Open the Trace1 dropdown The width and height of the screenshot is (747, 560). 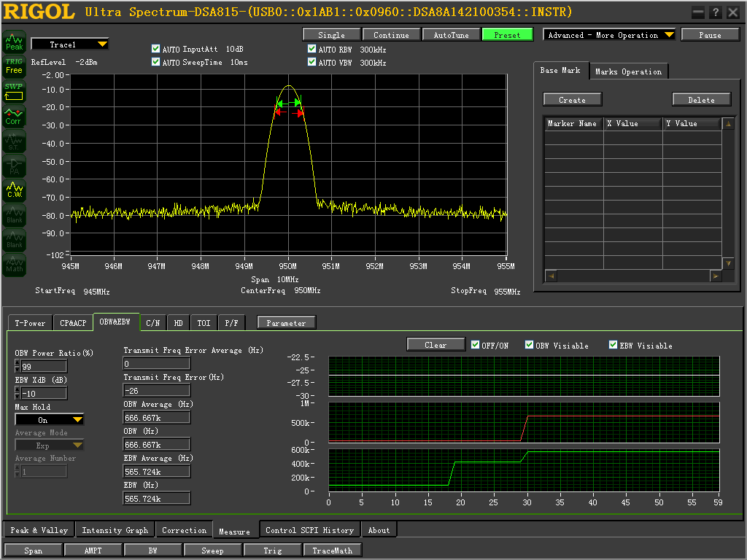(69, 44)
